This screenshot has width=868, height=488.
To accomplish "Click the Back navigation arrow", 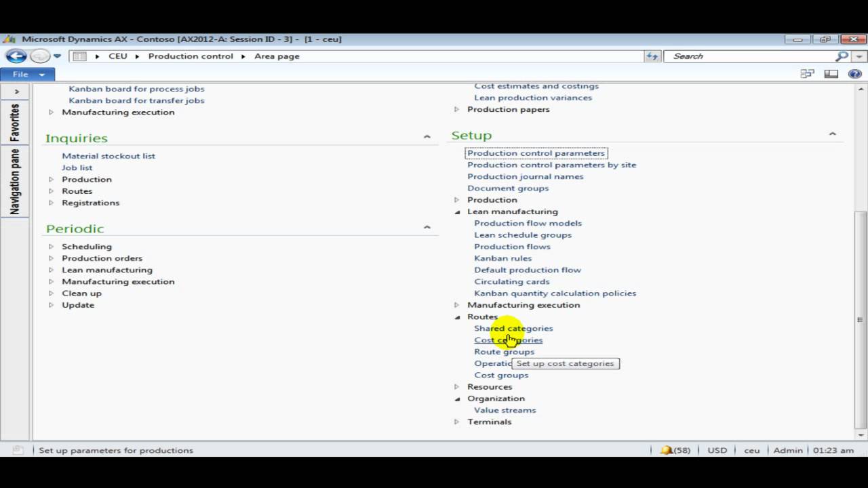I will [x=16, y=56].
